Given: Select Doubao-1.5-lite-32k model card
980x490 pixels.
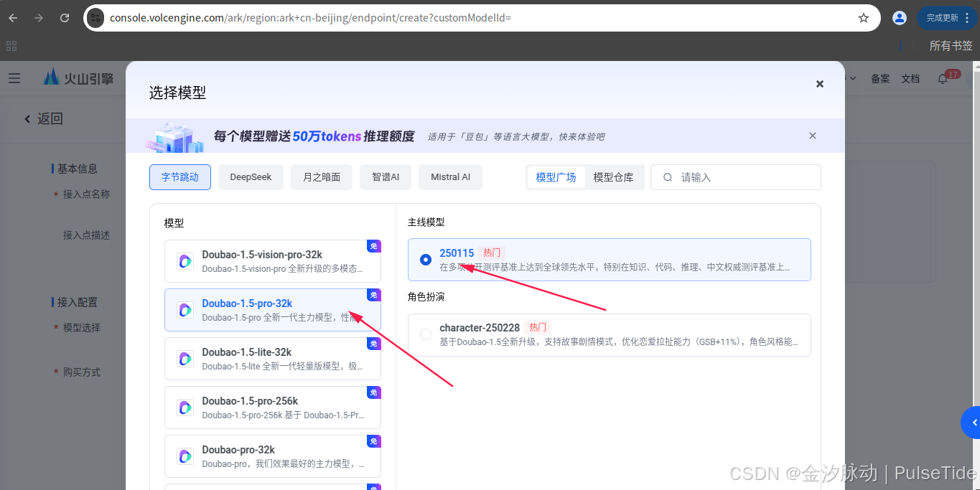Looking at the screenshot, I should (273, 359).
